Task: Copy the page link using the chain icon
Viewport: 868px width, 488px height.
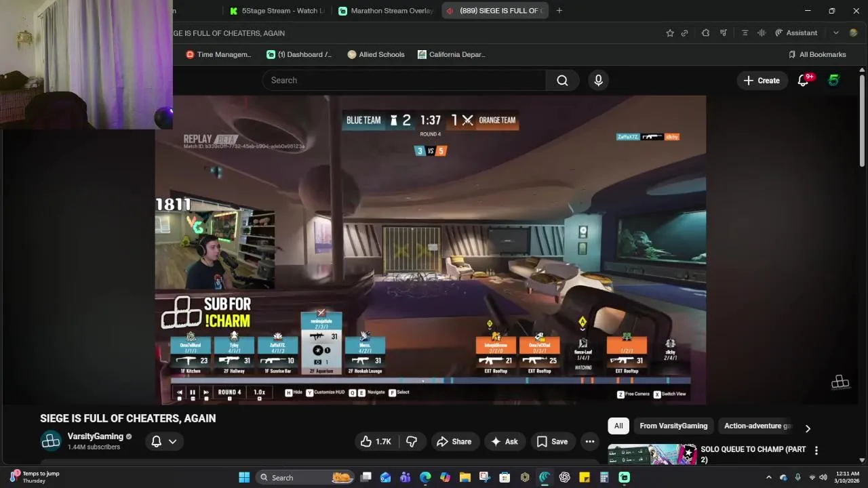Action: [685, 33]
